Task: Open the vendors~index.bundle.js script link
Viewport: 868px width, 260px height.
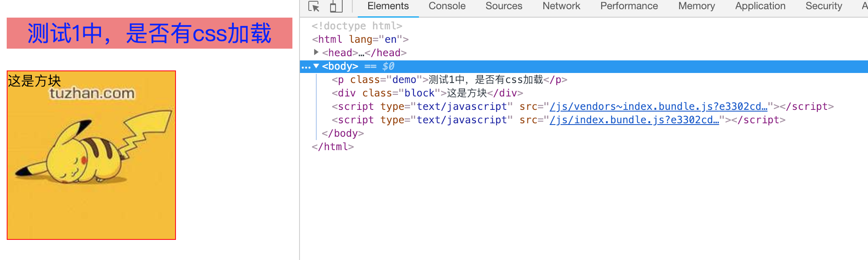Action: click(x=659, y=107)
